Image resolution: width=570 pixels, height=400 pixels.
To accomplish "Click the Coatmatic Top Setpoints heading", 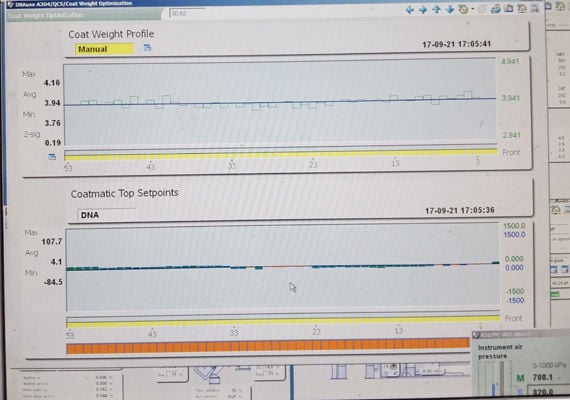I will point(125,193).
